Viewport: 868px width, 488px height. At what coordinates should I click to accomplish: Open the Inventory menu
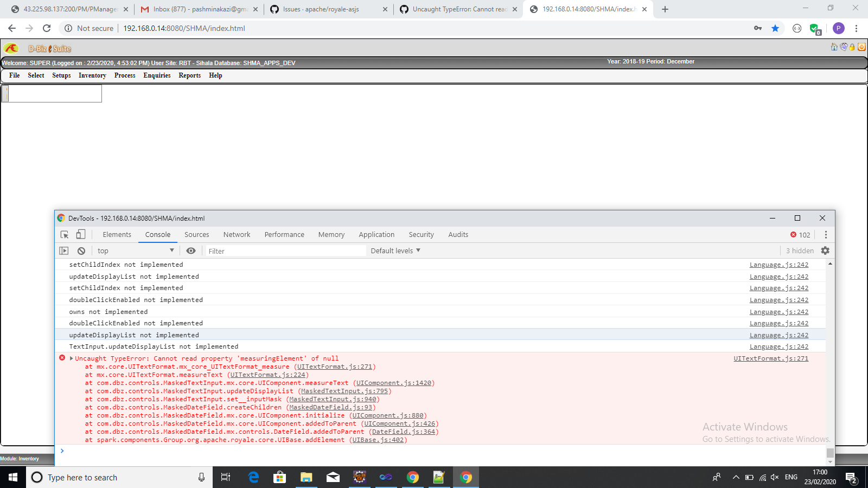[92, 75]
